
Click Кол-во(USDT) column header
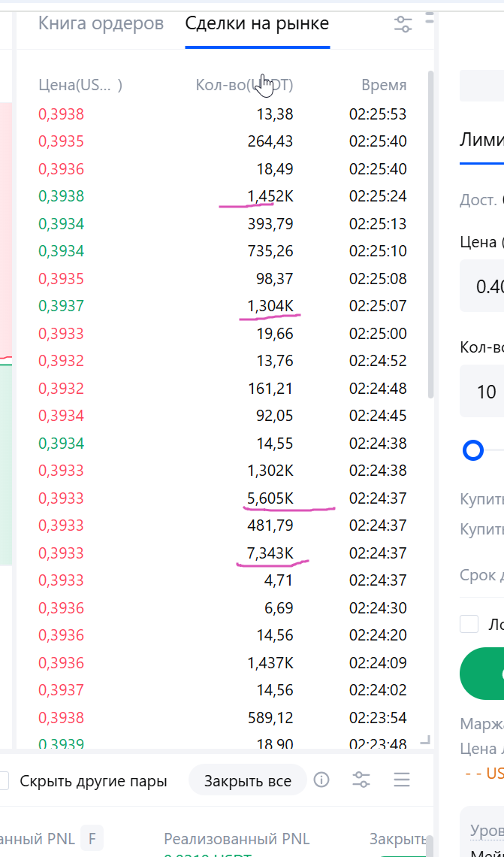[x=245, y=85]
